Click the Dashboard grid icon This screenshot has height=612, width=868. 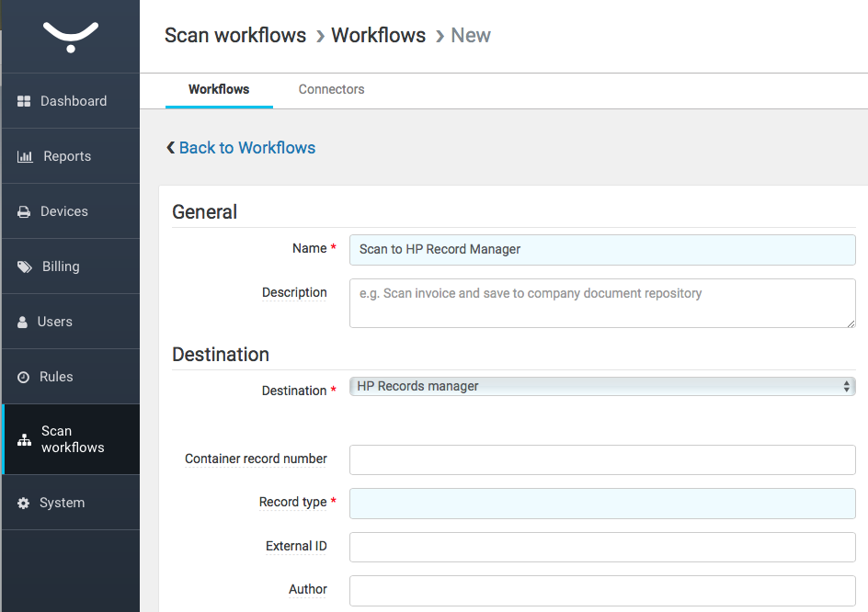tap(25, 101)
